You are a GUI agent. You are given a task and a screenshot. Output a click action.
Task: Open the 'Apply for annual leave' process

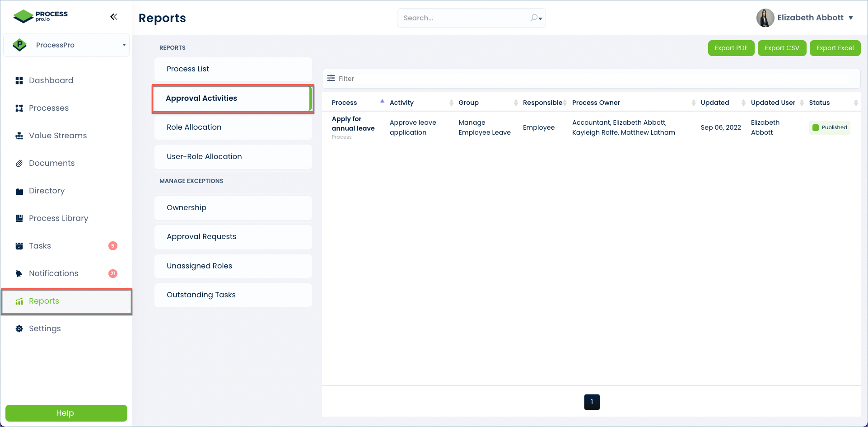[353, 124]
